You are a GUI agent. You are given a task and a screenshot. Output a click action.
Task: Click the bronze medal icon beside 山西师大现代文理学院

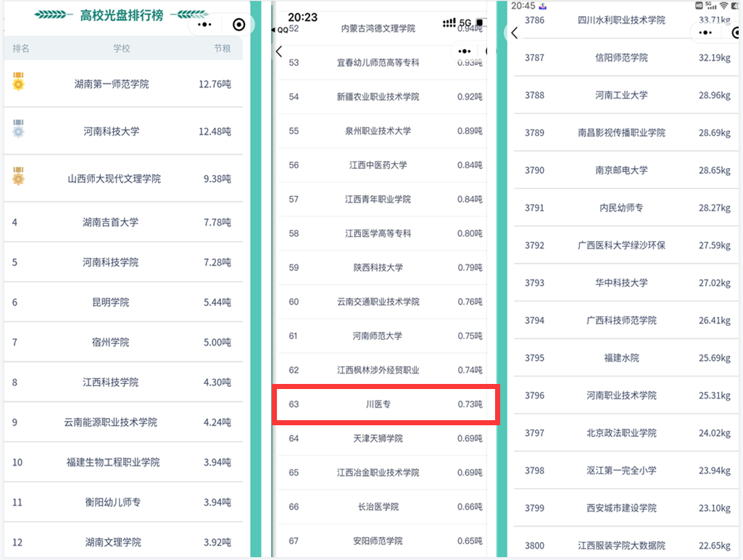(19, 177)
